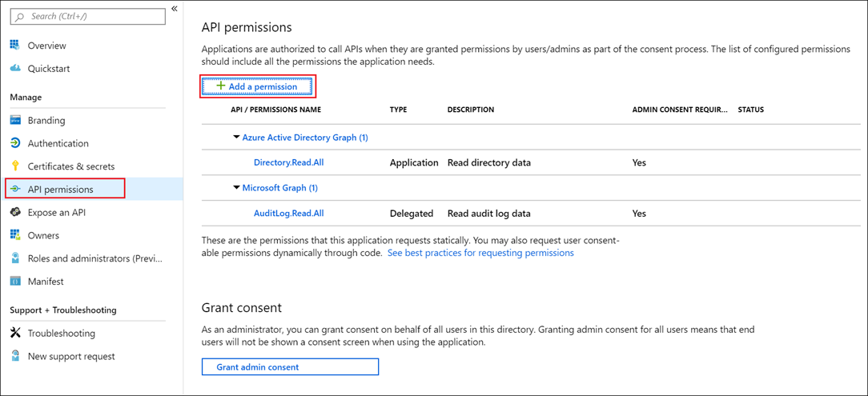Open the AuditLog.Read.All permission link
The image size is (868, 396).
[288, 213]
